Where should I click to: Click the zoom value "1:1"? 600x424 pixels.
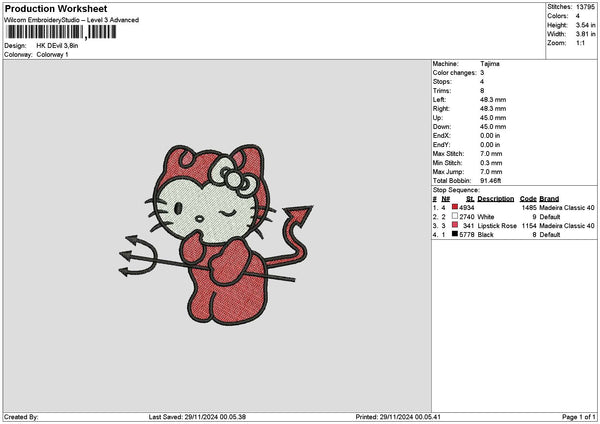point(580,43)
